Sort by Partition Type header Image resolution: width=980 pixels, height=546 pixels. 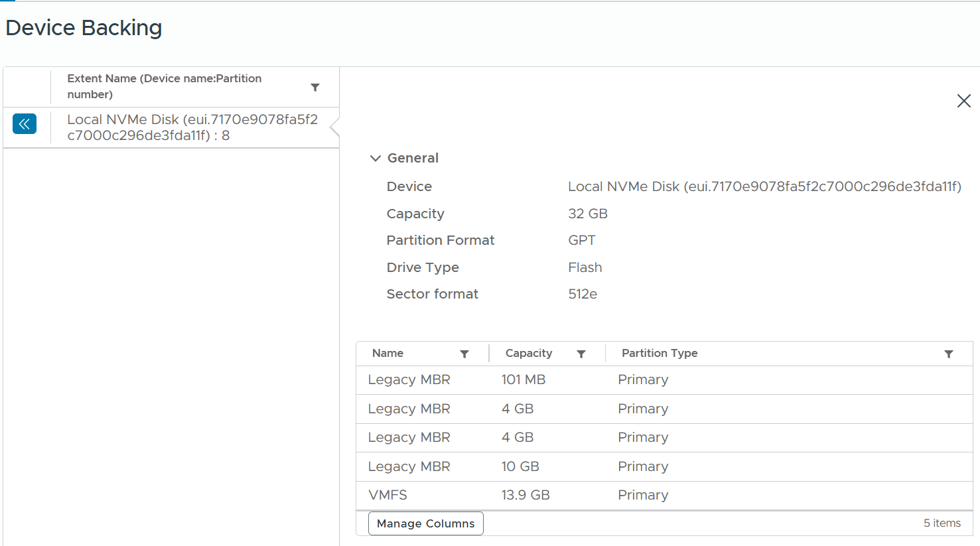[660, 354]
